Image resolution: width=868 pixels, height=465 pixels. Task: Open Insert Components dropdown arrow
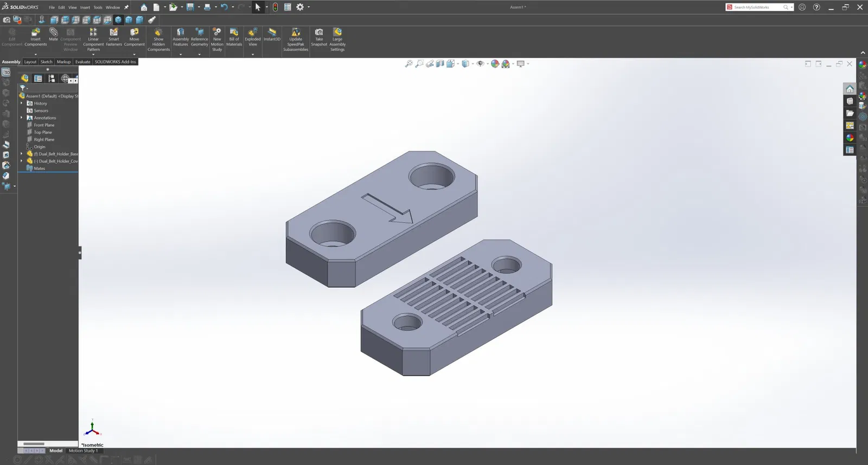point(36,54)
